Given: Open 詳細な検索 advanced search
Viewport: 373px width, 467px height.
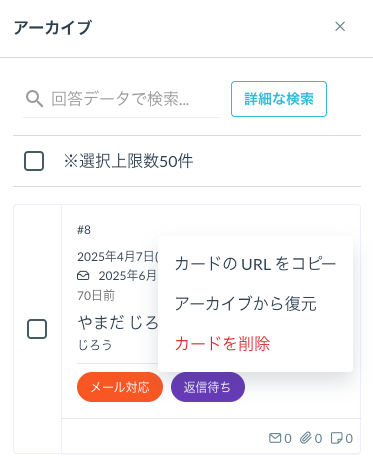Looking at the screenshot, I should pyautogui.click(x=279, y=99).
